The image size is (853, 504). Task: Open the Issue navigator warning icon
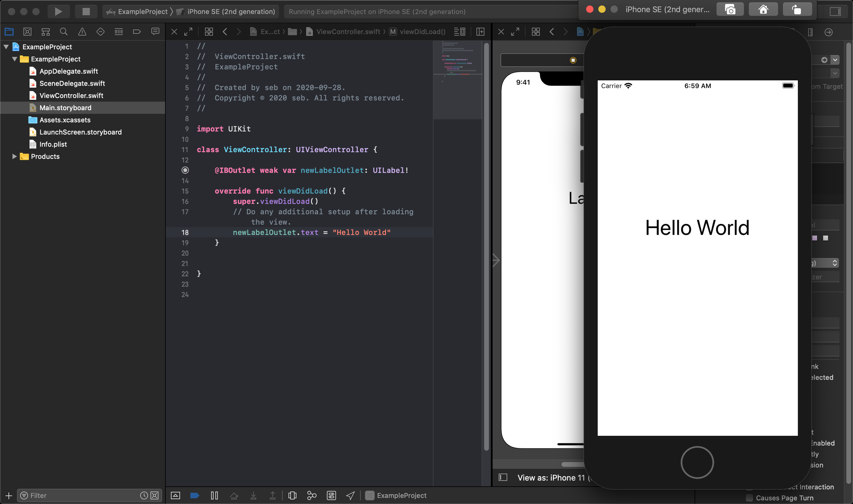82,32
